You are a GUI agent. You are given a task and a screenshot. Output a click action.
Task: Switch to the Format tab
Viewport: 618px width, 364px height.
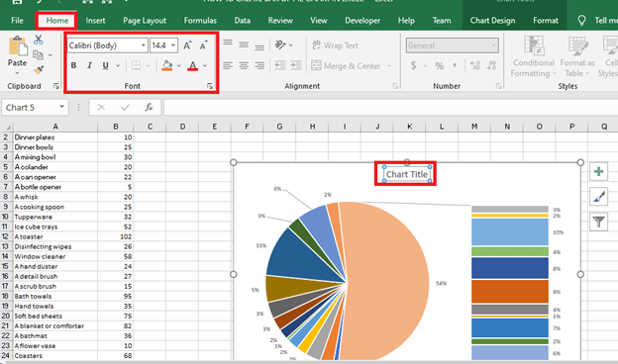pyautogui.click(x=546, y=21)
